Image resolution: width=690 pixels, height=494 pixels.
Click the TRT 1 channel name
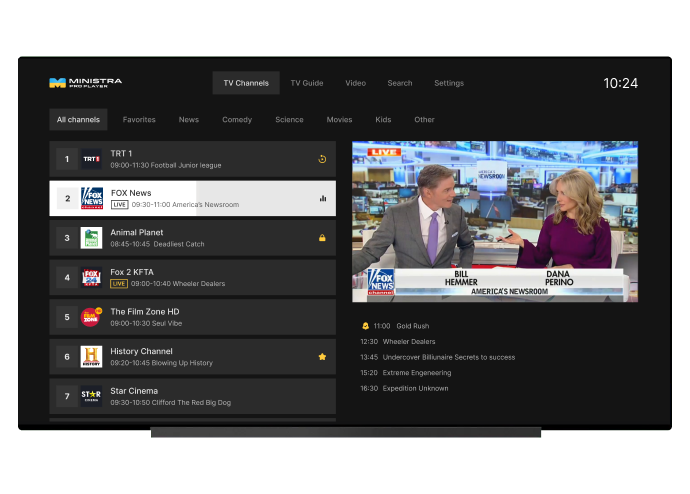(x=121, y=154)
